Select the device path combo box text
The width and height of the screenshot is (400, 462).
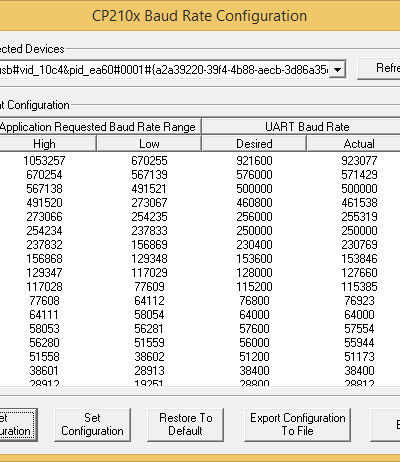(x=164, y=70)
